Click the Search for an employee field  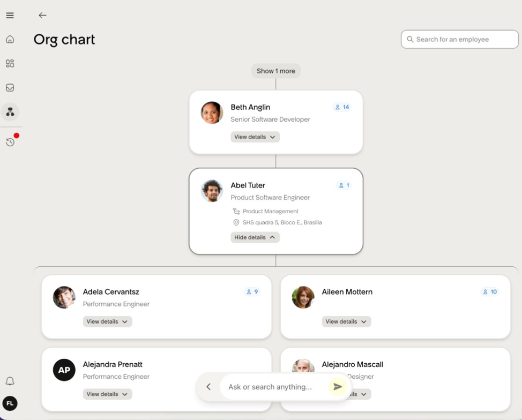(459, 39)
